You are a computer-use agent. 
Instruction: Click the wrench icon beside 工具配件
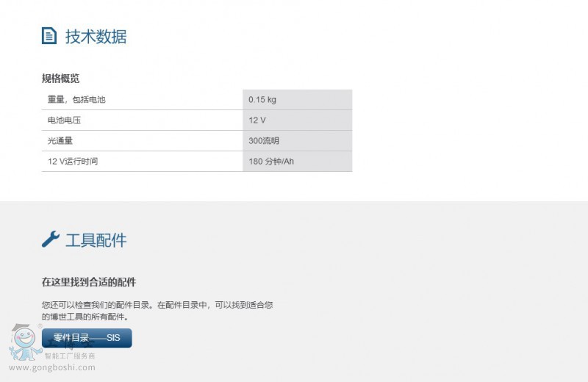50,239
